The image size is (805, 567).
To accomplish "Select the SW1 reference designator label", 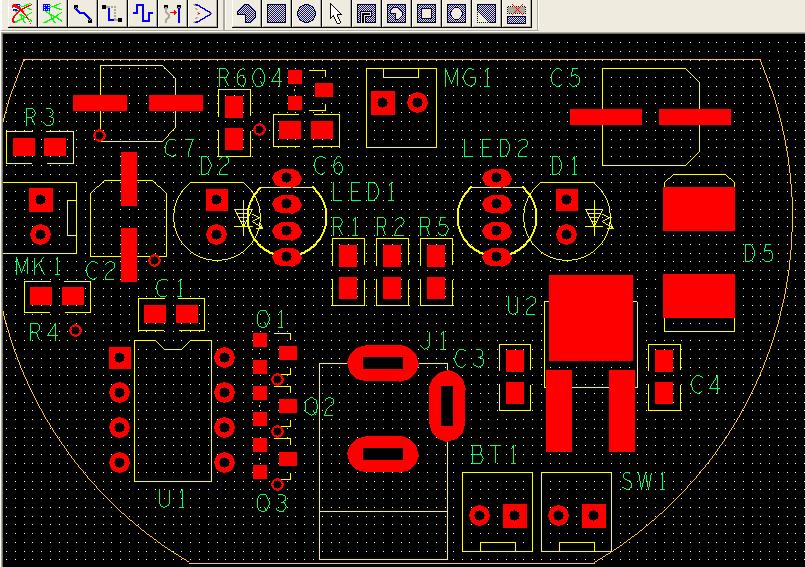I will [x=643, y=482].
